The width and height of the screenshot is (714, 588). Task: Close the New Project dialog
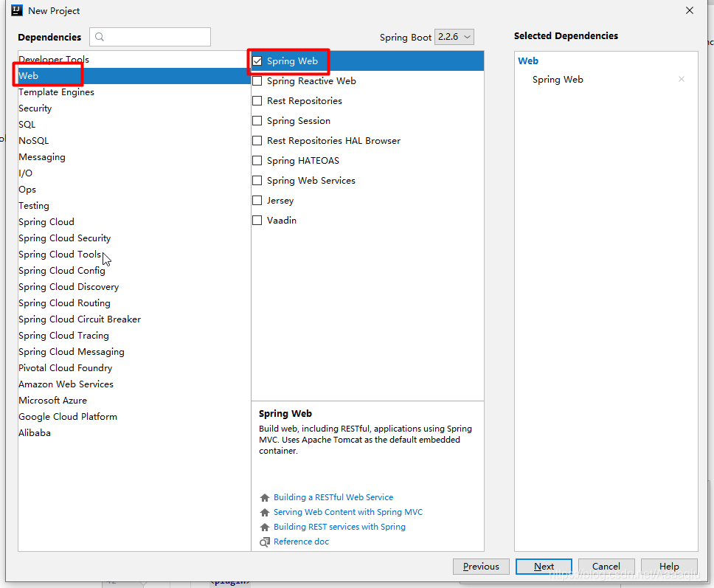(x=690, y=10)
